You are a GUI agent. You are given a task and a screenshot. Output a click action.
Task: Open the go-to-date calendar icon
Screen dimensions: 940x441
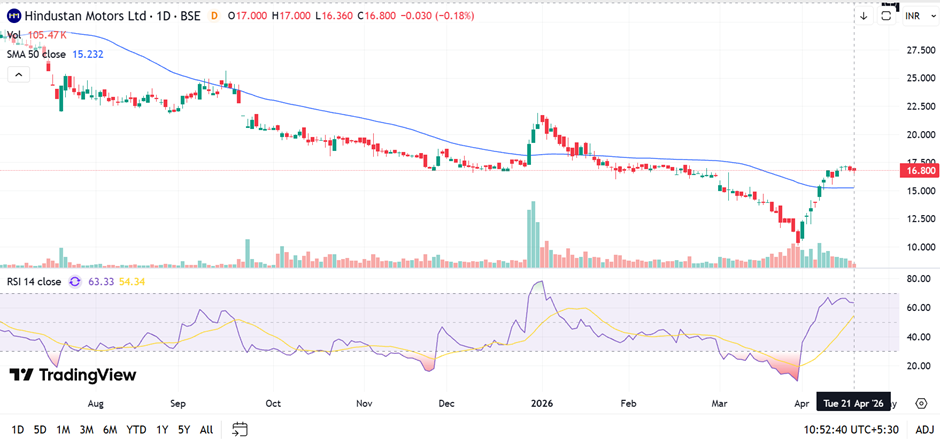click(x=240, y=429)
